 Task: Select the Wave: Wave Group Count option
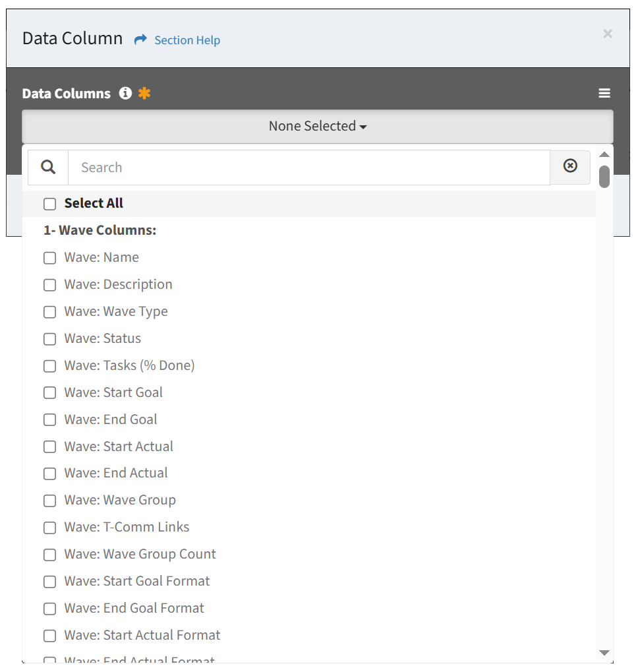tap(140, 554)
